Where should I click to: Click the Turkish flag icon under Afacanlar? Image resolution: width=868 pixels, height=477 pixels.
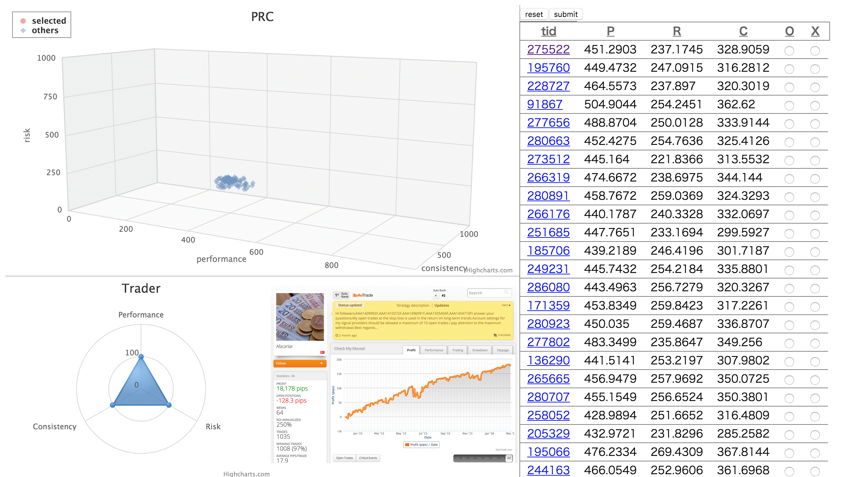click(x=322, y=352)
